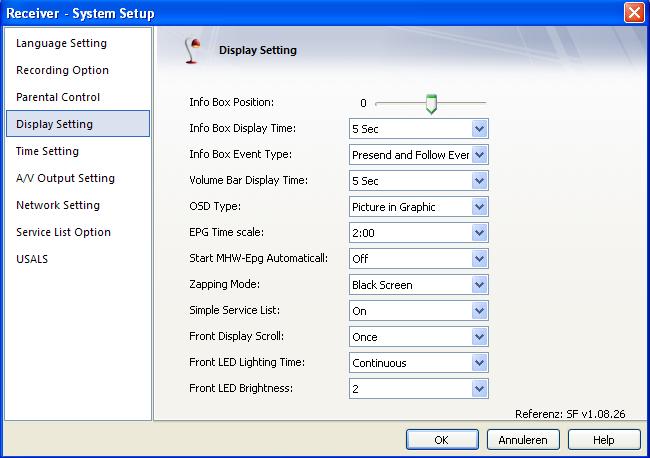Close the System Setup dialog window
The height and width of the screenshot is (458, 650).
coord(634,12)
